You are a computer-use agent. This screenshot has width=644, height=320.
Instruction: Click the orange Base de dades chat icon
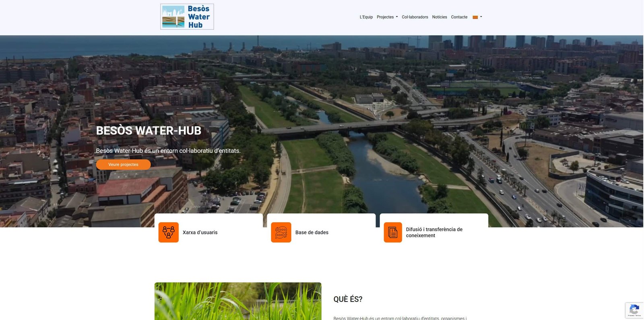pyautogui.click(x=281, y=232)
